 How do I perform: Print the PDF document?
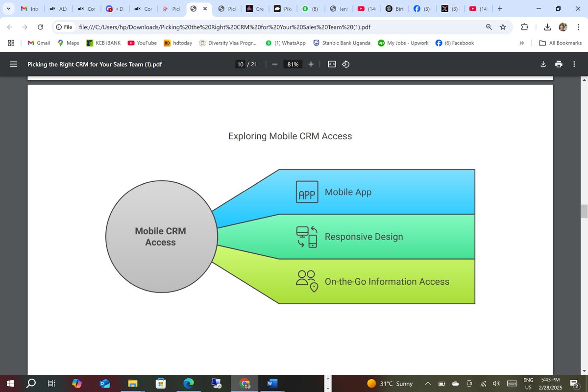559,64
